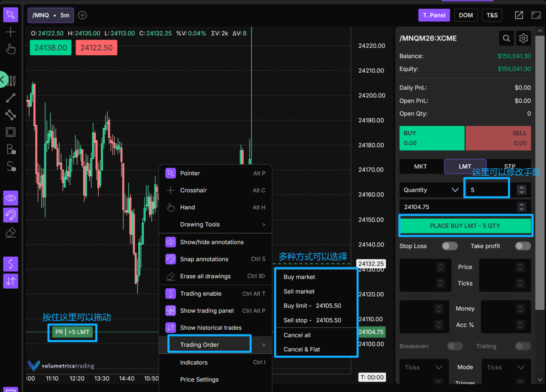Image resolution: width=546 pixels, height=392 pixels.
Task: Enable the Take profit toggle
Action: tap(522, 246)
